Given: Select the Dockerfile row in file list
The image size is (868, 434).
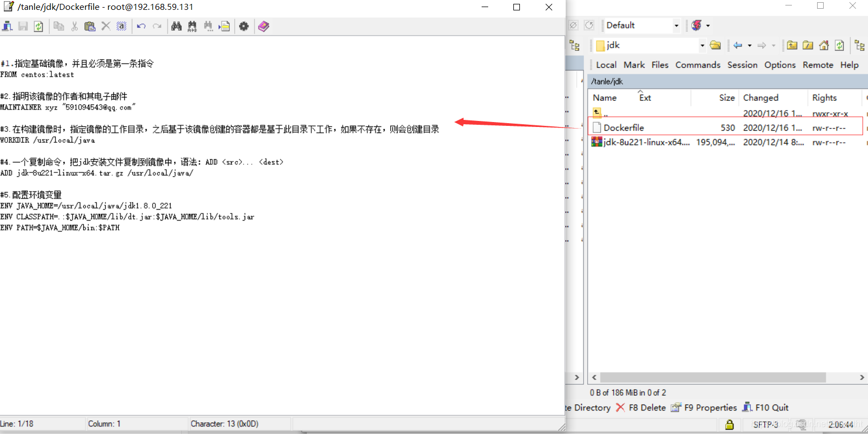Looking at the screenshot, I should 726,128.
